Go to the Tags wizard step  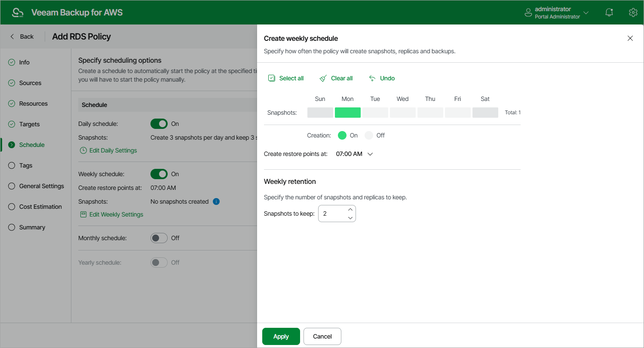coord(26,165)
